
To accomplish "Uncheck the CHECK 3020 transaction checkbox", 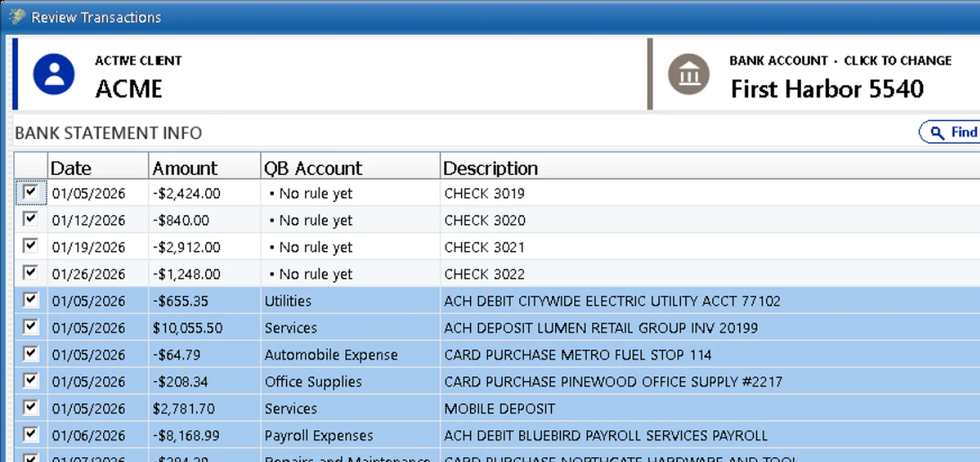I will coord(30,219).
